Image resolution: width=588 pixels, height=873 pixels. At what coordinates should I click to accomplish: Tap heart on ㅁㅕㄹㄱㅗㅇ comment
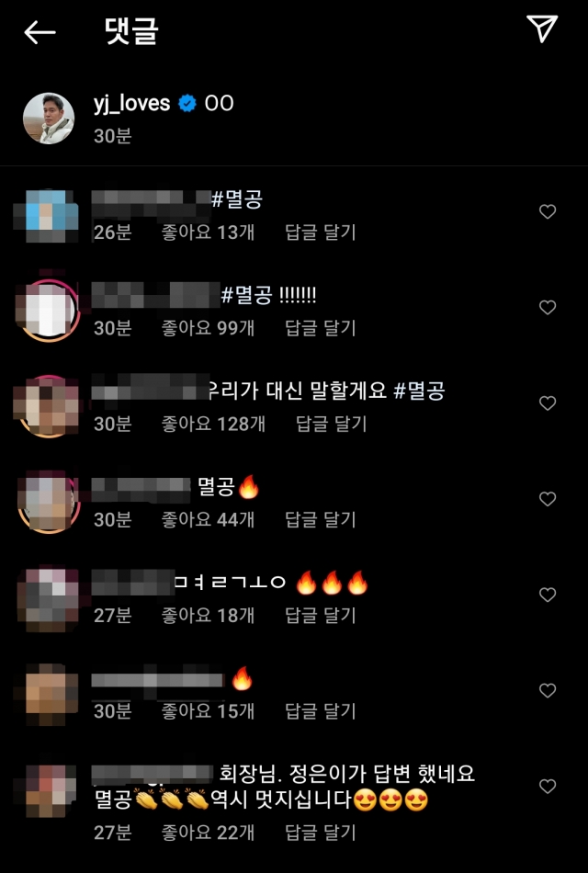click(x=548, y=595)
